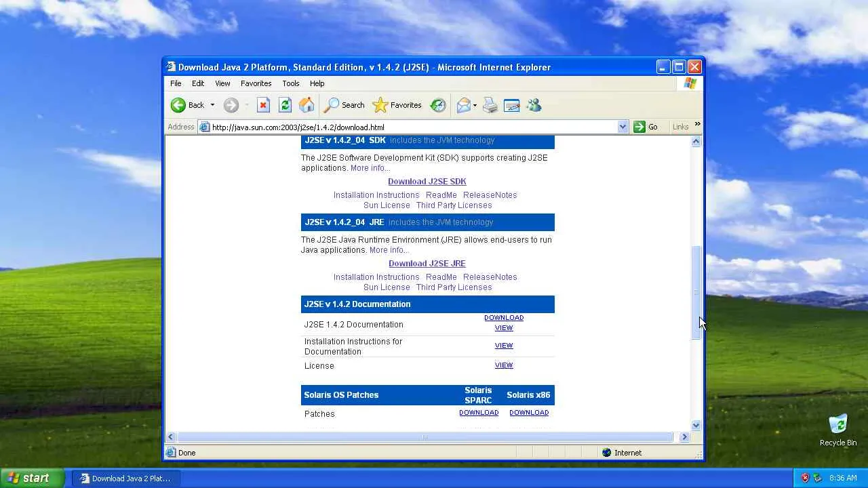Image resolution: width=868 pixels, height=488 pixels.
Task: Click the Done text in the status bar
Action: (186, 453)
